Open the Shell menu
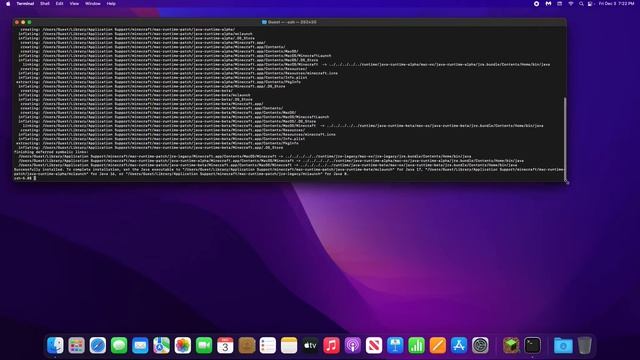This screenshot has width=640, height=360. [x=45, y=4]
